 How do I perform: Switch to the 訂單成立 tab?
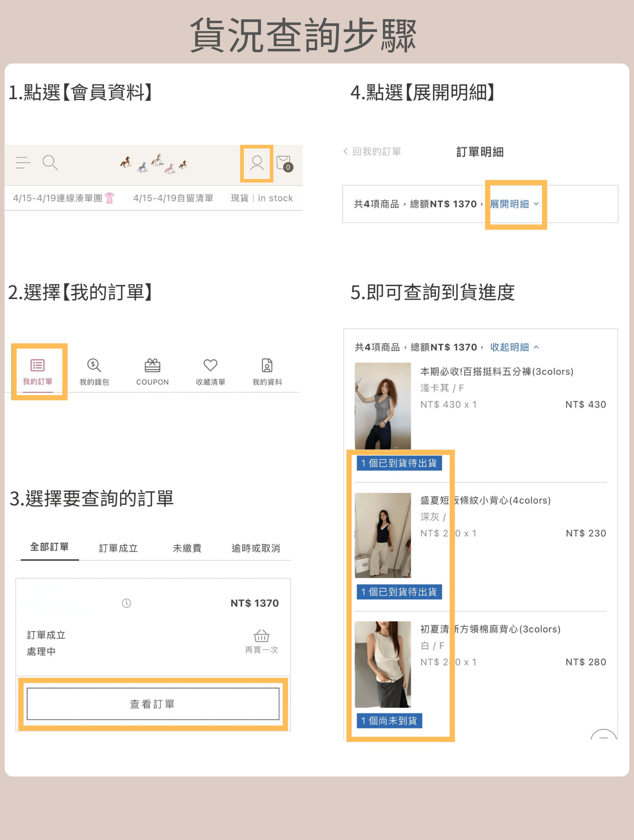pyautogui.click(x=118, y=548)
